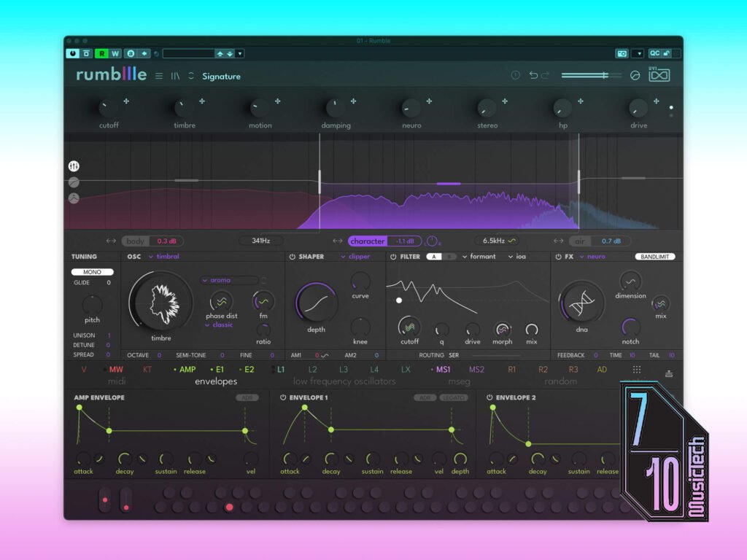Open the FX neuro type dropdown

(x=592, y=256)
